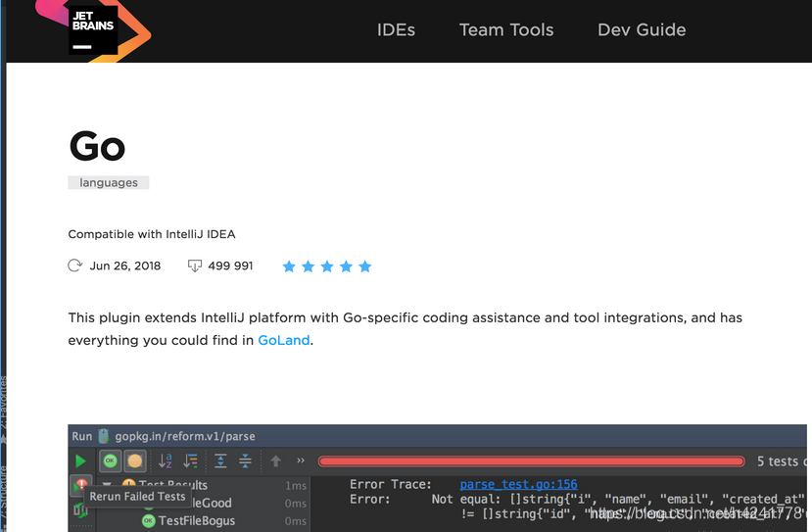Click the third rating star
Screen dimensions: 812x532
(327, 266)
